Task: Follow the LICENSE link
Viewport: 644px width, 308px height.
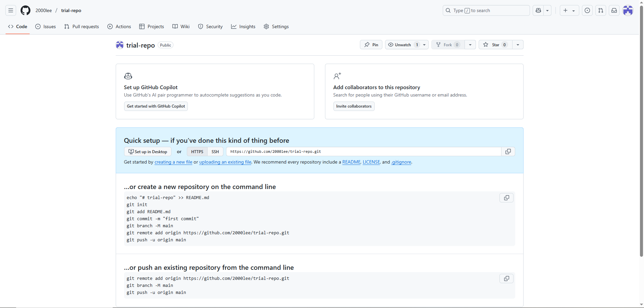Action: coord(371,162)
